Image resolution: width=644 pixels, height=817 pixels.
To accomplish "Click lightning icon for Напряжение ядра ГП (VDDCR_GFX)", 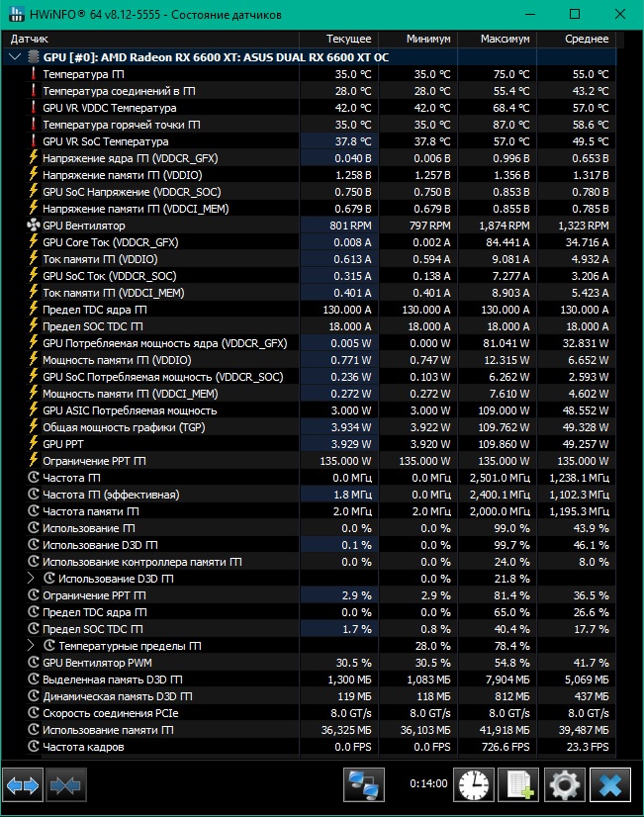I will click(34, 157).
